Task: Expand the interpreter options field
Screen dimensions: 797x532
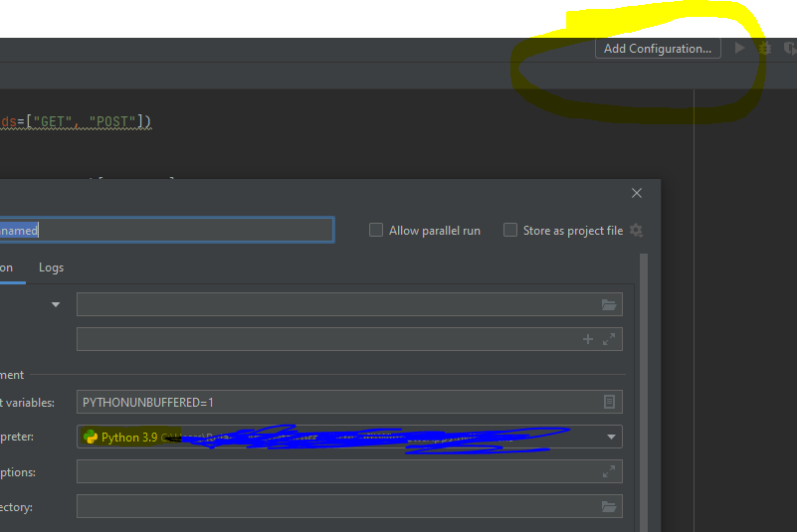Action: point(609,471)
